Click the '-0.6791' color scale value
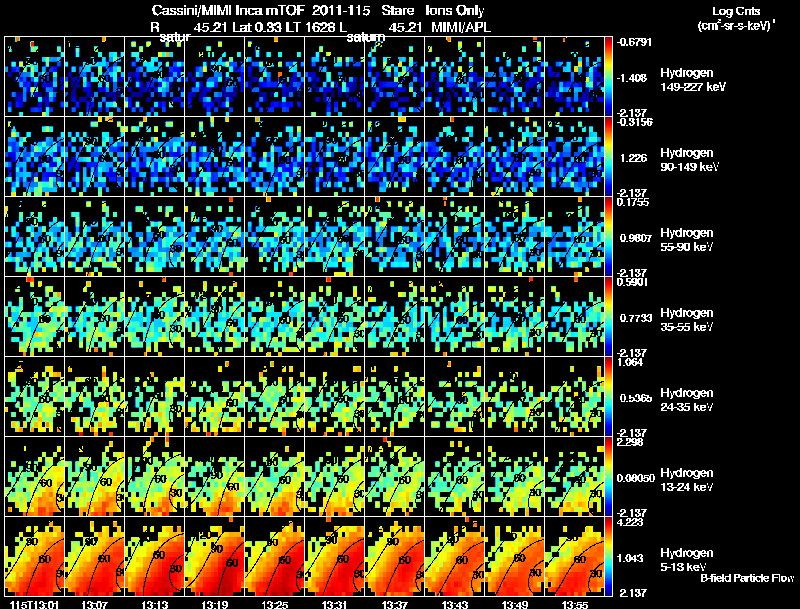The height and width of the screenshot is (609, 800). [634, 42]
